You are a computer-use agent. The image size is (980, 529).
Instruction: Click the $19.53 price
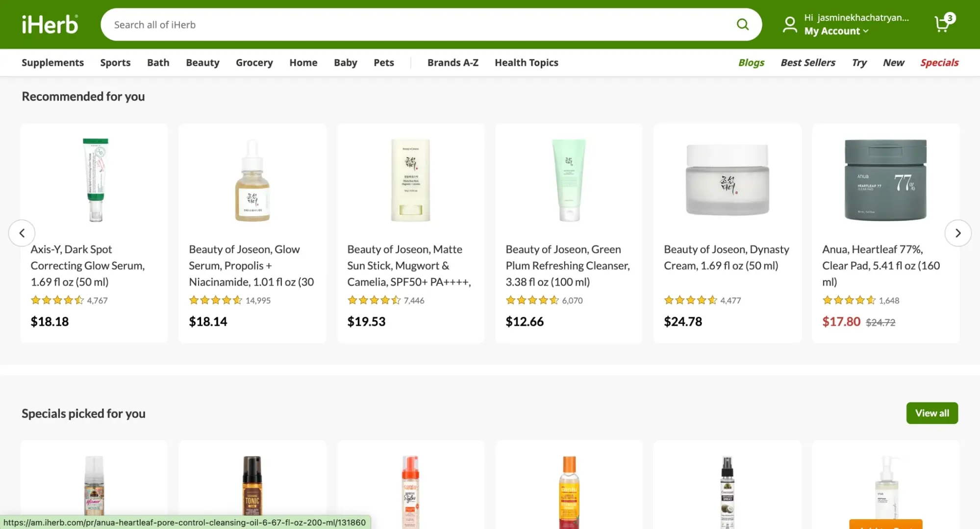(x=366, y=322)
